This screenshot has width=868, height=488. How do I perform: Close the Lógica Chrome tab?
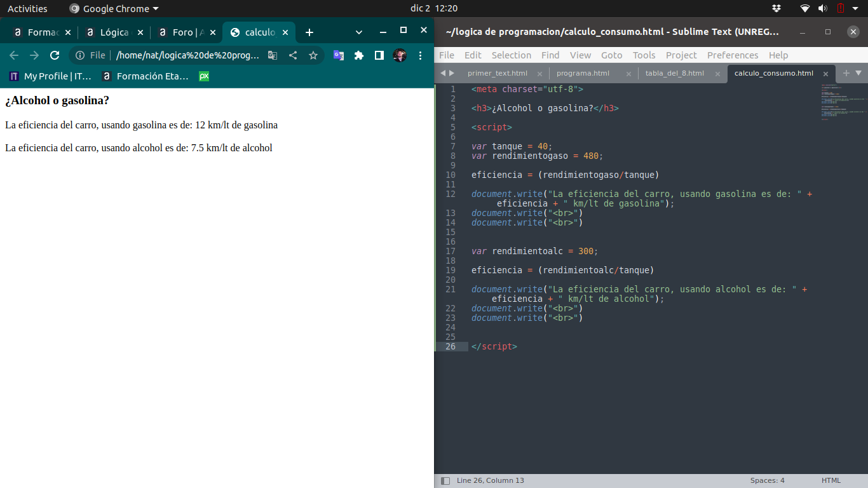[x=140, y=32]
